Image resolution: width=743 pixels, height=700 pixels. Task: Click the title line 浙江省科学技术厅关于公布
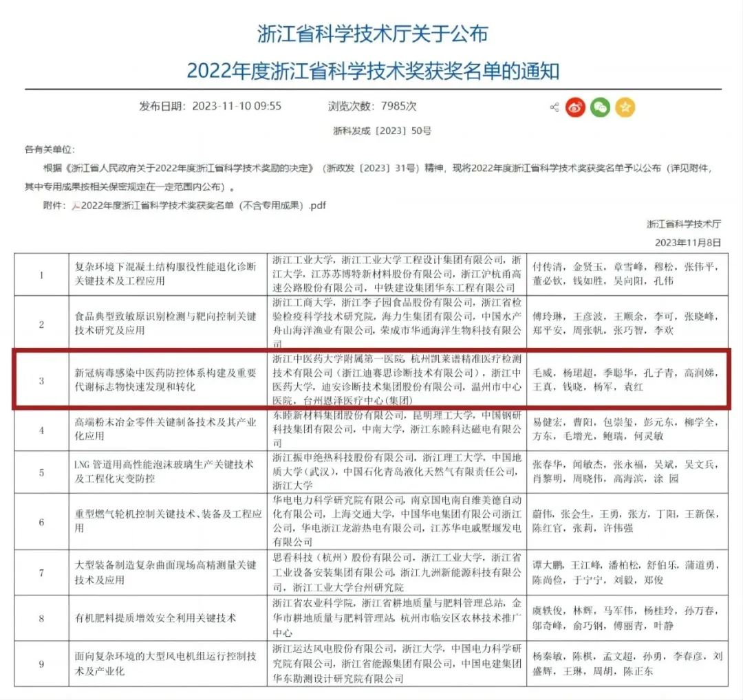pos(372,34)
